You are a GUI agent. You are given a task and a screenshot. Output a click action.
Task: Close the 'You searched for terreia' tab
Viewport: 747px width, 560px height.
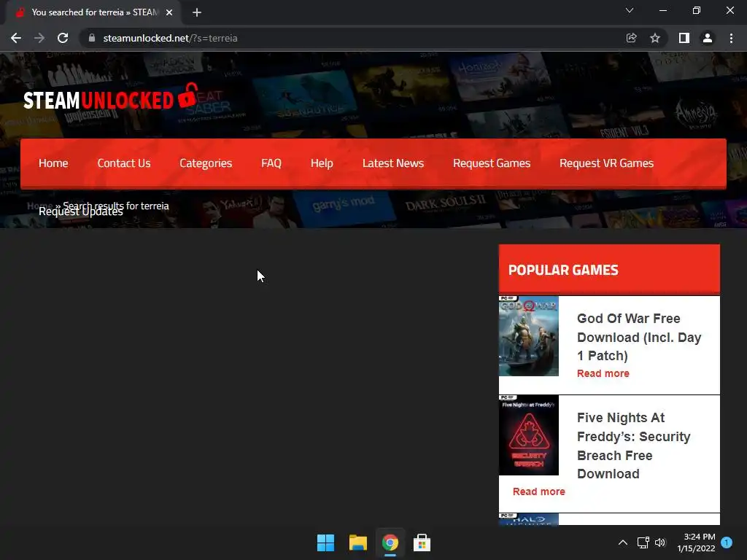point(169,12)
